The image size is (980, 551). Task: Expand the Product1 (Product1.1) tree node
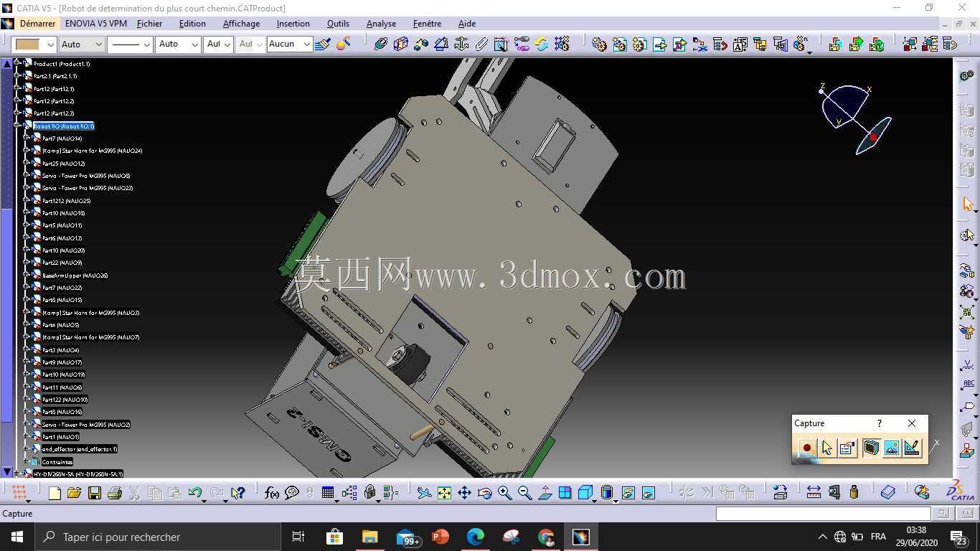[x=18, y=63]
